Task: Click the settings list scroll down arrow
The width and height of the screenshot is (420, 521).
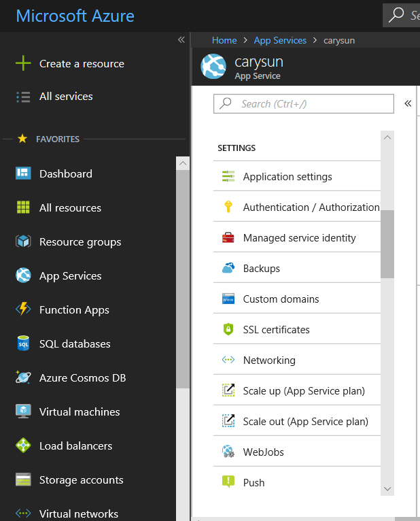Action: (x=387, y=489)
